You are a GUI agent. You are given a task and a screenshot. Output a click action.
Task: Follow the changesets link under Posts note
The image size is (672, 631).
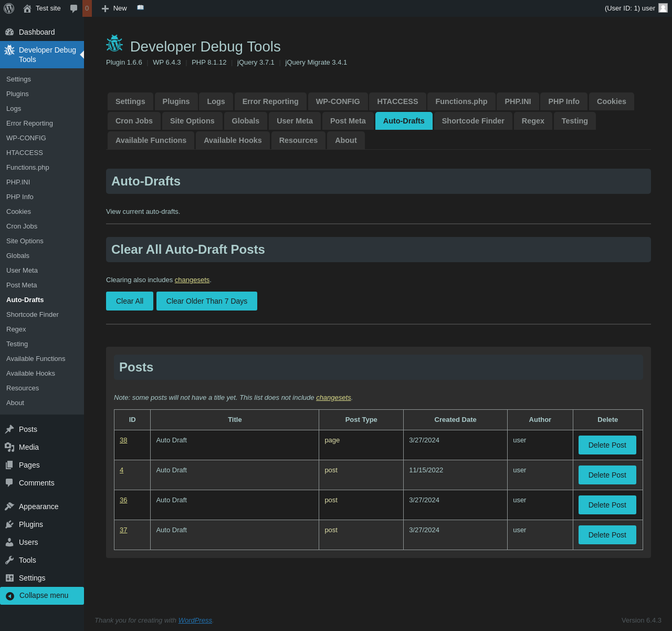pos(333,398)
